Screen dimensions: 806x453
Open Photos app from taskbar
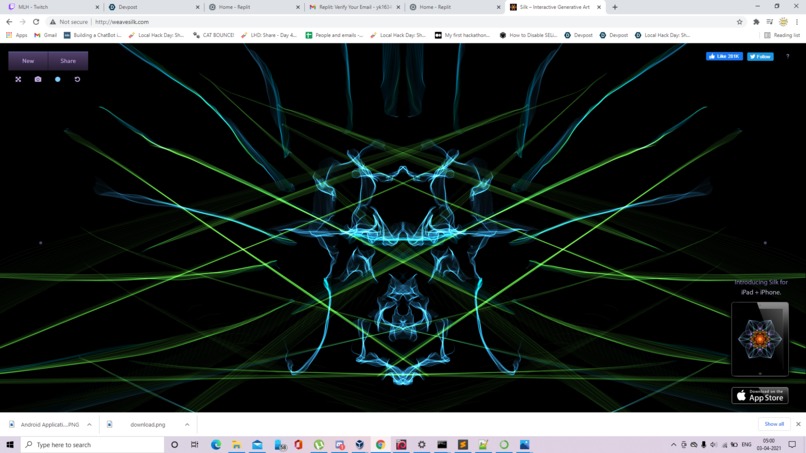click(x=524, y=444)
